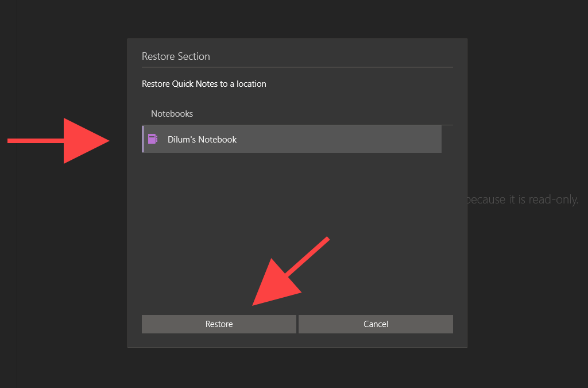Click the gap right of the notebook row
This screenshot has width=588, height=388.
[x=447, y=139]
